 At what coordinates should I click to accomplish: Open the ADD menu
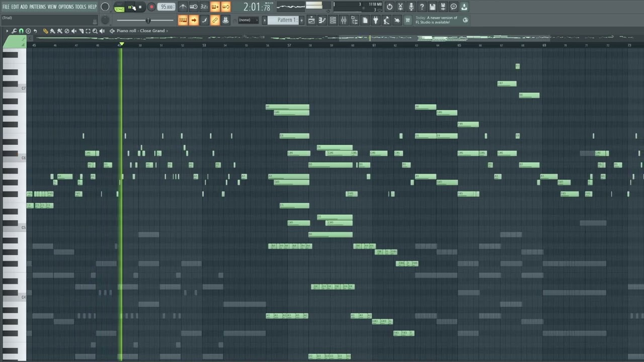pyautogui.click(x=24, y=7)
